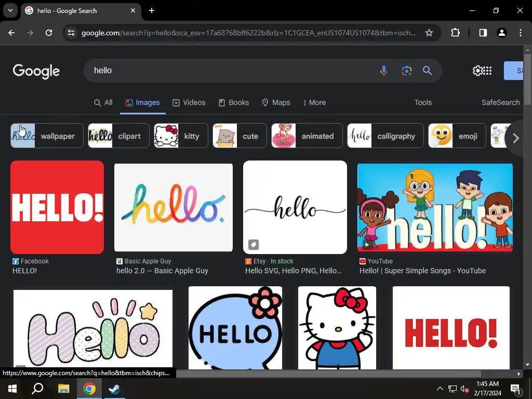Open a new browser tab
Screen dimensions: 532x399
(x=152, y=10)
